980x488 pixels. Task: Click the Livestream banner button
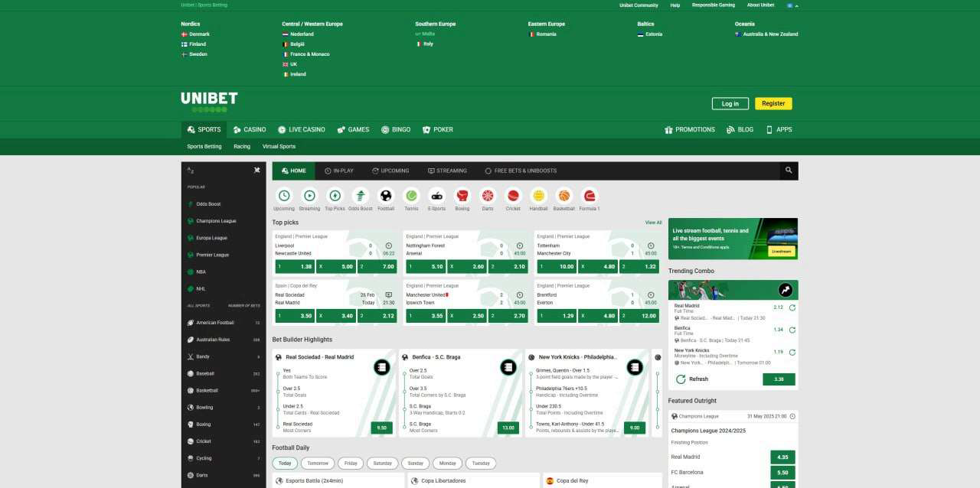782,251
